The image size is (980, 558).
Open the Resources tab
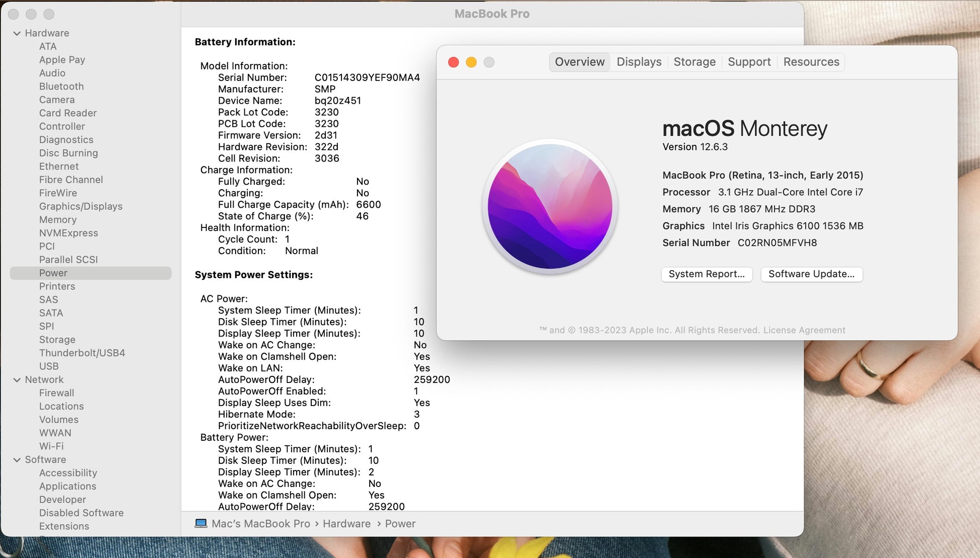[811, 62]
